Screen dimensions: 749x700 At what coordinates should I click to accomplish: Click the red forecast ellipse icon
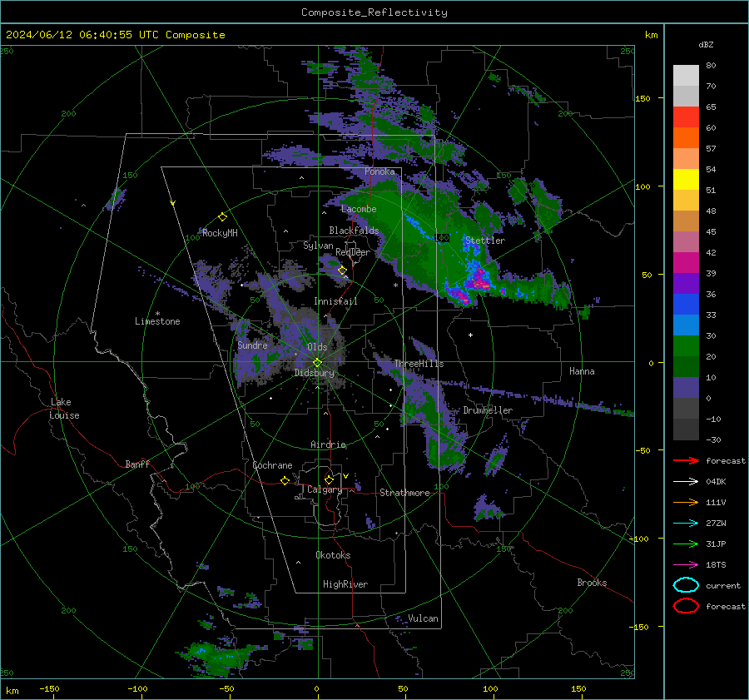pyautogui.click(x=686, y=606)
